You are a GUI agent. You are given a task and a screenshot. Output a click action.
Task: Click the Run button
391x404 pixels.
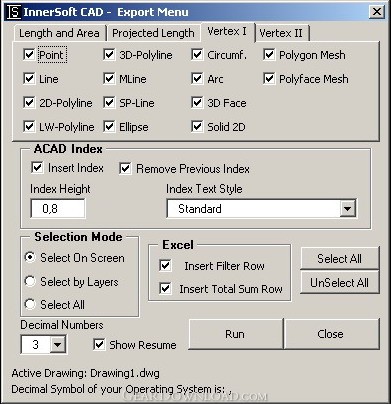[235, 334]
